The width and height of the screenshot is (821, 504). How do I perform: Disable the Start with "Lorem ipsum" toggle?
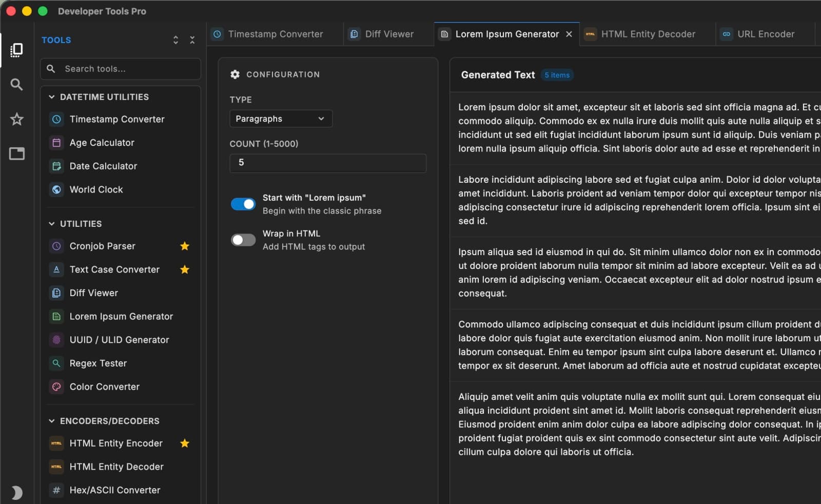point(243,204)
